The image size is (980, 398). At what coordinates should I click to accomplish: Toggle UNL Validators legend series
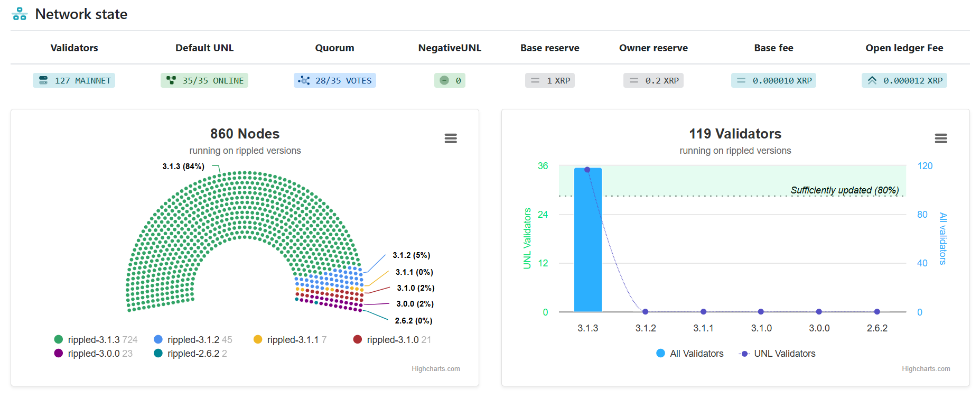pos(777,354)
